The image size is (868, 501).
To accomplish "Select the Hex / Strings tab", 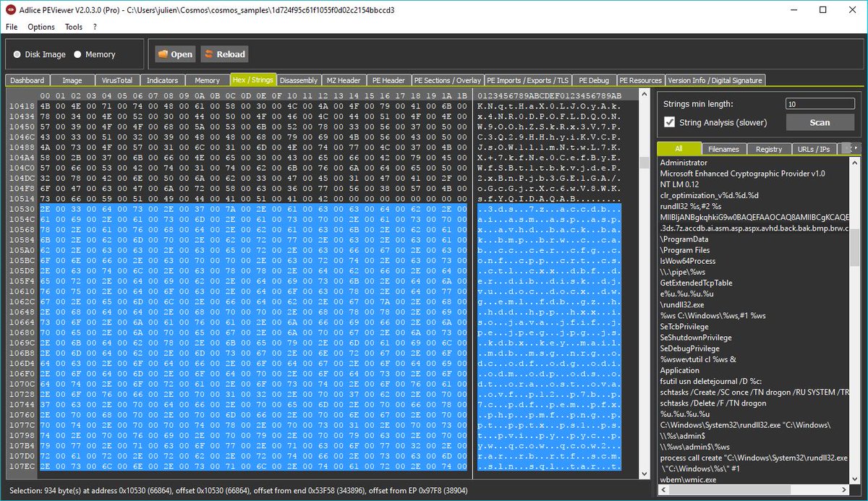I will 253,80.
